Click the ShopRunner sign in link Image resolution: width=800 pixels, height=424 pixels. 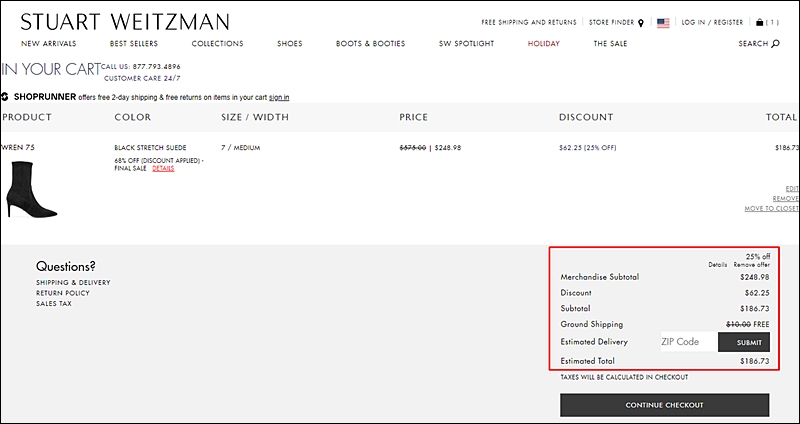279,97
